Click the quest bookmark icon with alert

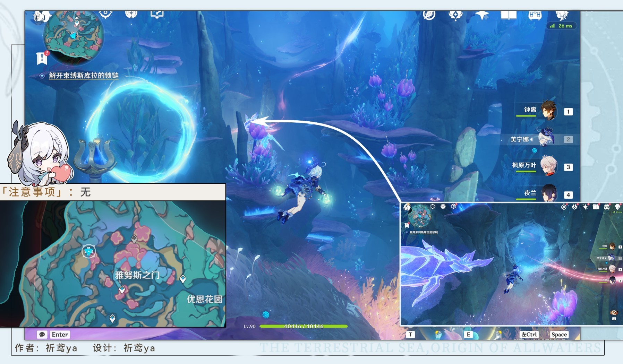(42, 58)
